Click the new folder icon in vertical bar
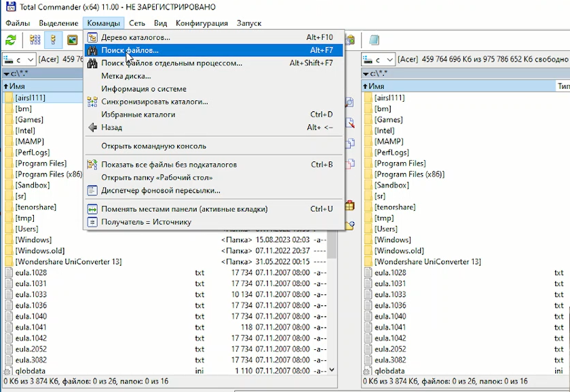The width and height of the screenshot is (570, 392). click(x=349, y=226)
